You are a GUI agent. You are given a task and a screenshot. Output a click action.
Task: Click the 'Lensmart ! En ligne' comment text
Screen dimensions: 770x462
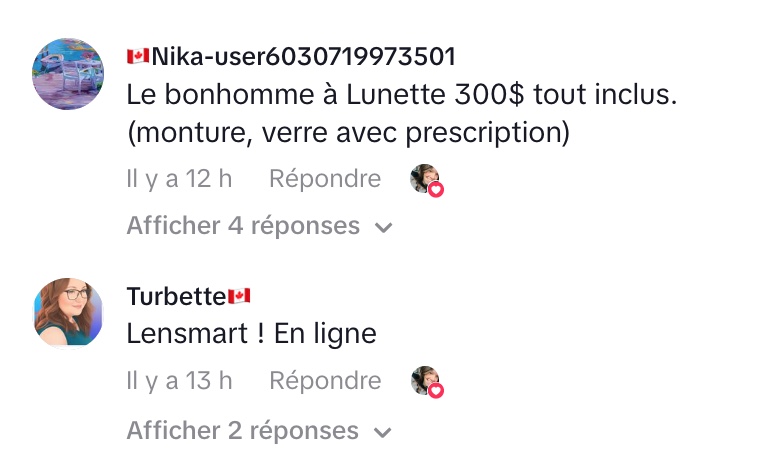coord(251,333)
